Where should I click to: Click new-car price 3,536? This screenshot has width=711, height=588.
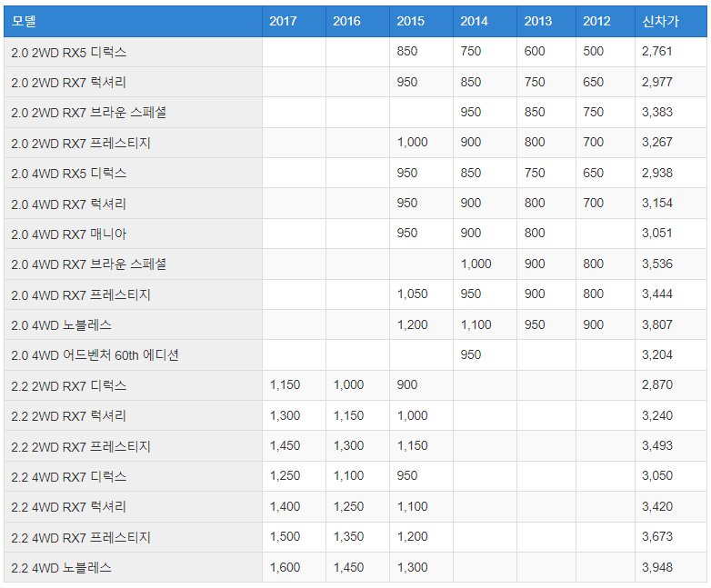point(657,264)
